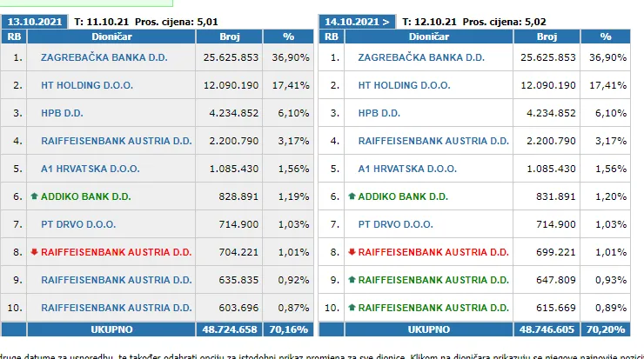644x359 pixels.
Task: Click Broj column header in right table
Action: coord(547,37)
